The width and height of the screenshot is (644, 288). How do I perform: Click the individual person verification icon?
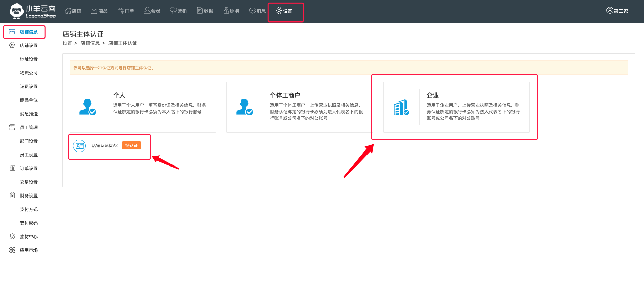[x=88, y=107]
